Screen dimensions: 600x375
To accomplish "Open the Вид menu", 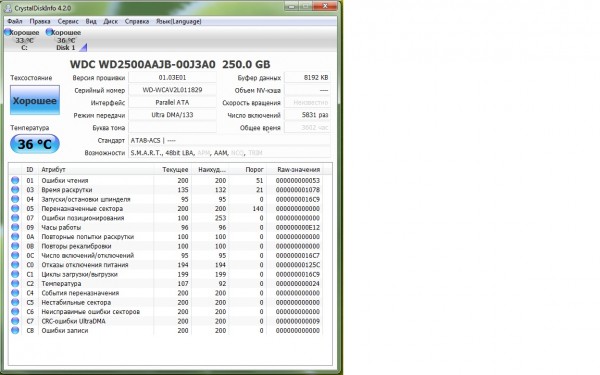I will click(91, 21).
